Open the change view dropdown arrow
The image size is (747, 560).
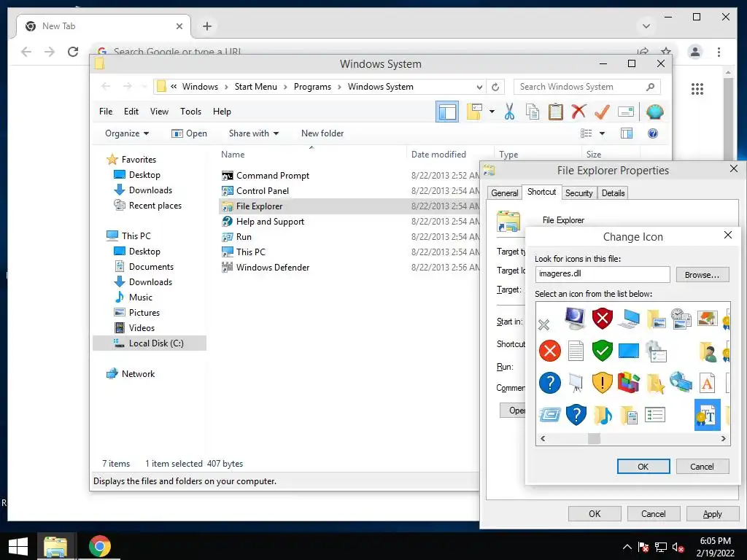point(602,133)
